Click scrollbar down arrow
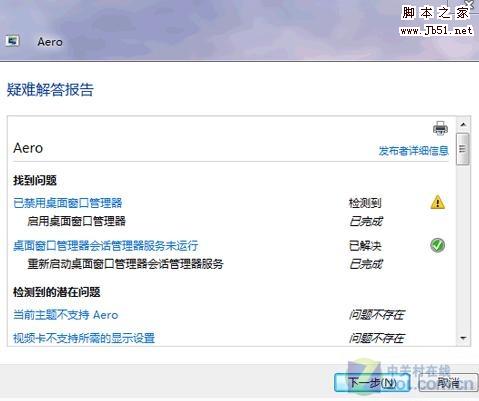479x401 pixels. tap(463, 338)
